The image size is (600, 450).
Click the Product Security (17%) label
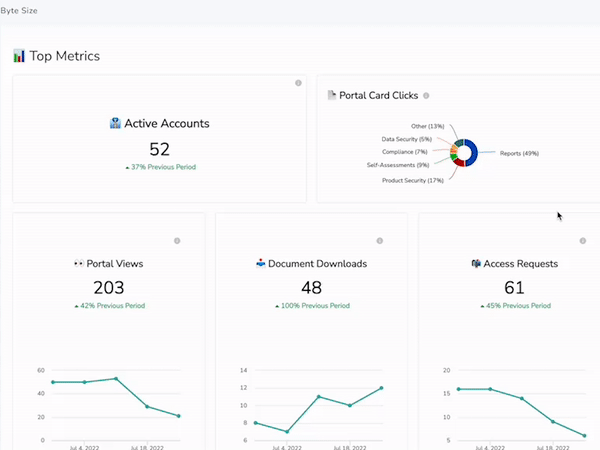[412, 181]
